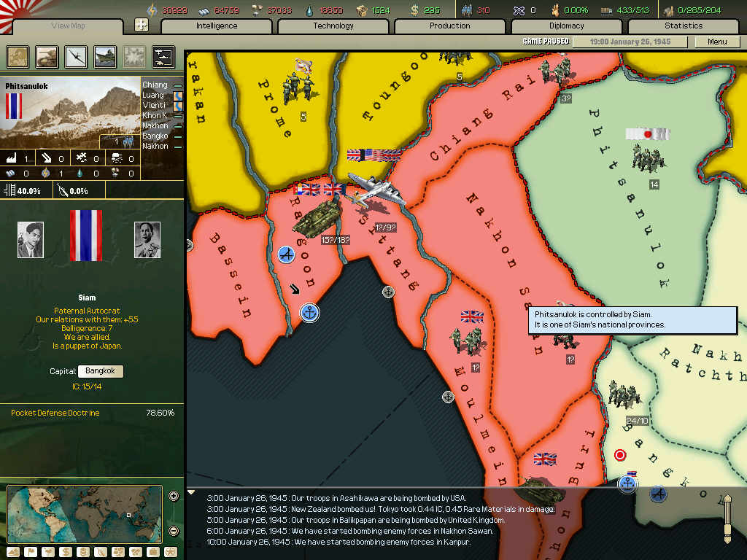Click the date display to unpause

[630, 42]
